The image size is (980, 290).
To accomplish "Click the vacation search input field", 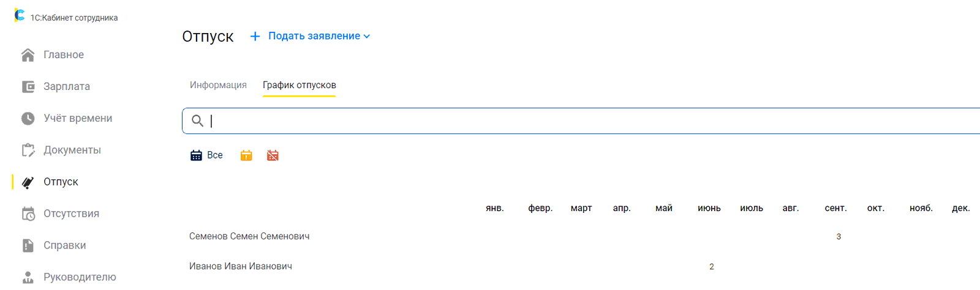I will (581, 121).
